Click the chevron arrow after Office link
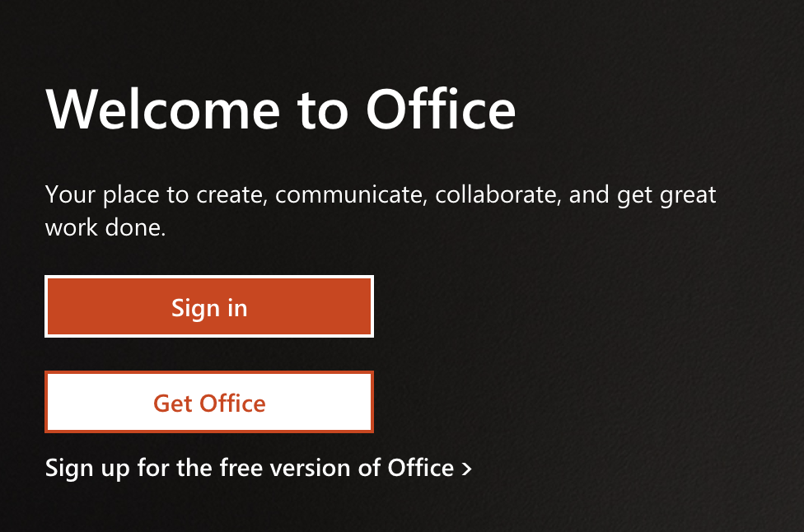Image resolution: width=804 pixels, height=532 pixels. tap(466, 469)
